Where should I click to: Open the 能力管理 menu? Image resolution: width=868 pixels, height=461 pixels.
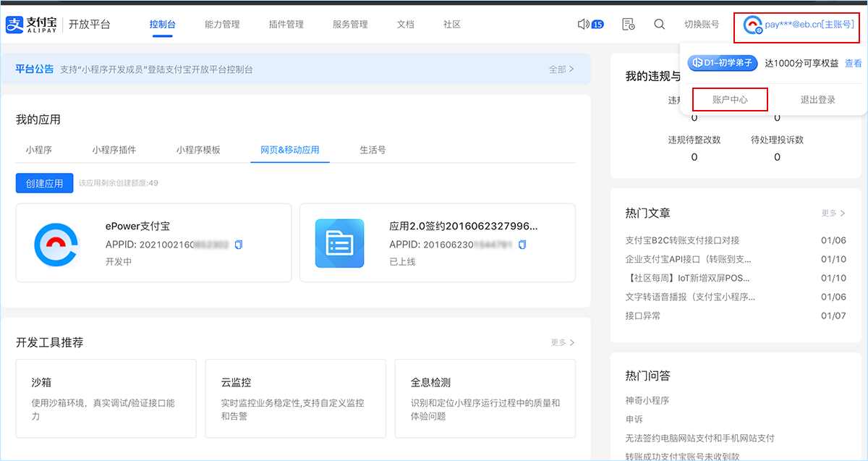pyautogui.click(x=222, y=25)
